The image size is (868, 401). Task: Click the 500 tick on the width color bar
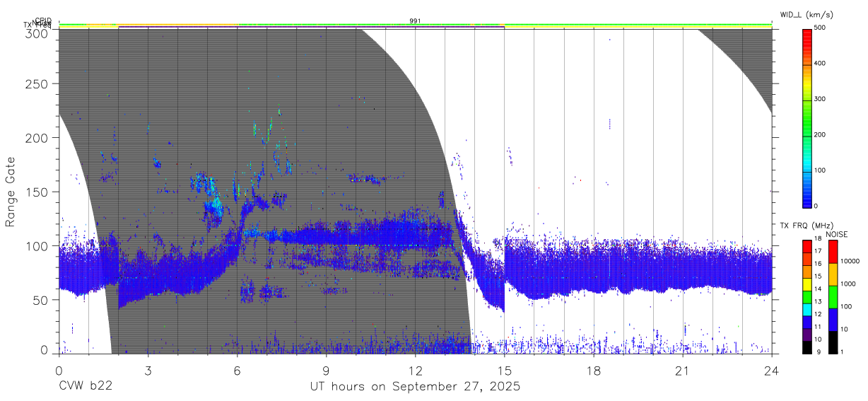click(x=820, y=28)
